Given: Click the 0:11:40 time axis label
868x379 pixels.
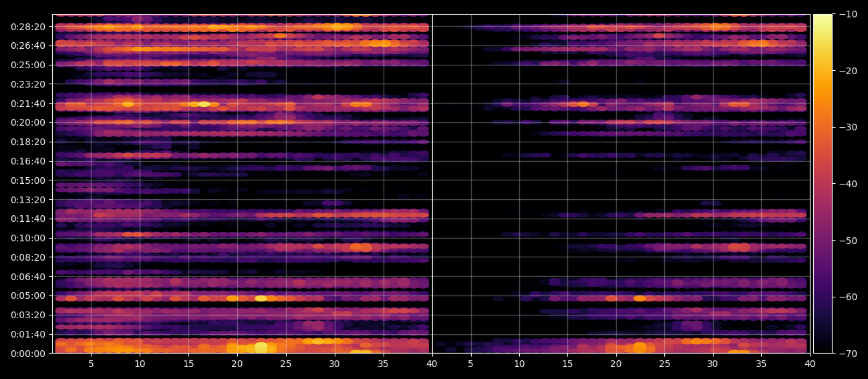Looking at the screenshot, I should (x=28, y=219).
